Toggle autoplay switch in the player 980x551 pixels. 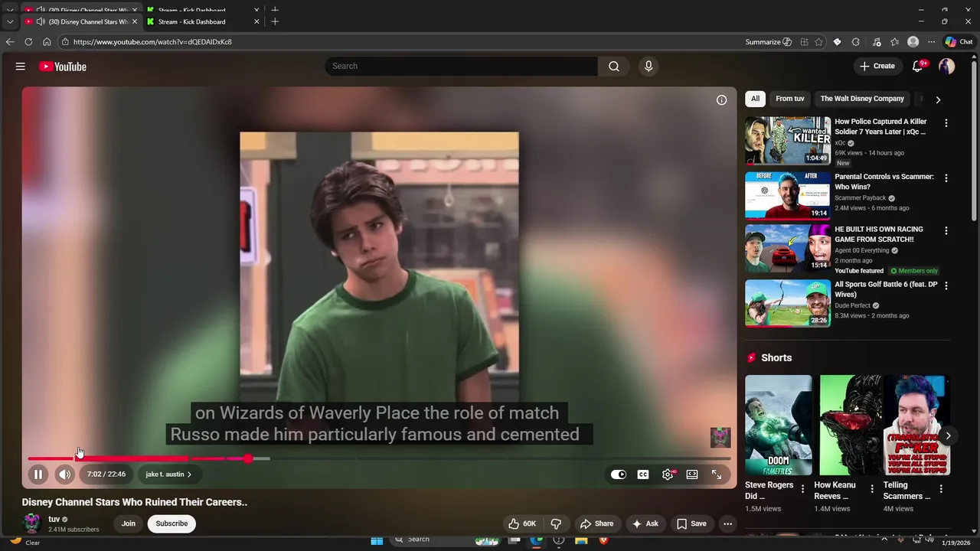[x=619, y=474]
